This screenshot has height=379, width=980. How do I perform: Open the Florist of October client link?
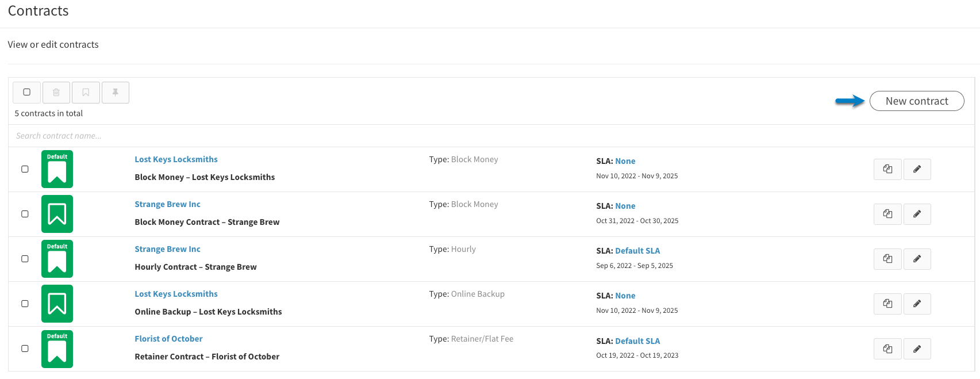(x=168, y=339)
